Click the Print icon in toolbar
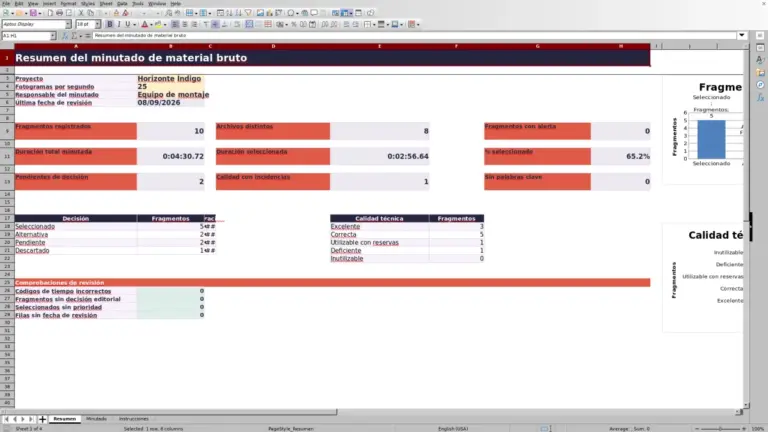 tap(59, 13)
